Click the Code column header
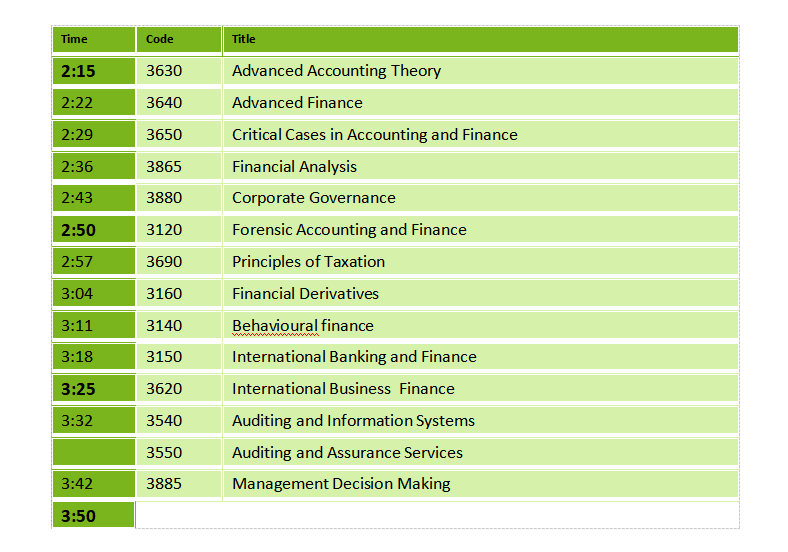The image size is (788, 552). coord(160,39)
